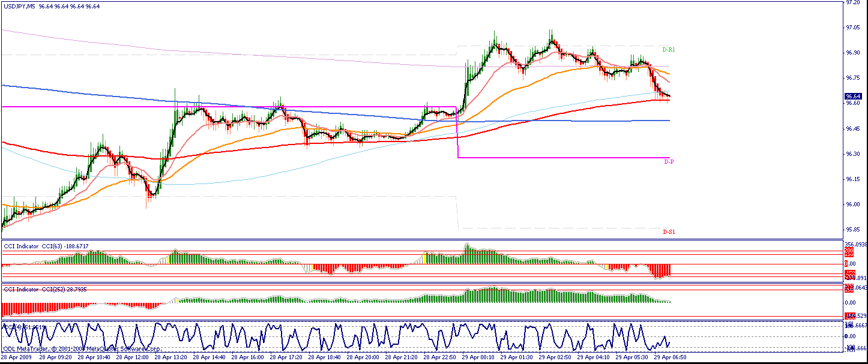Click the 28 Apr 12:00 time label
The image size is (868, 364).
[132, 357]
